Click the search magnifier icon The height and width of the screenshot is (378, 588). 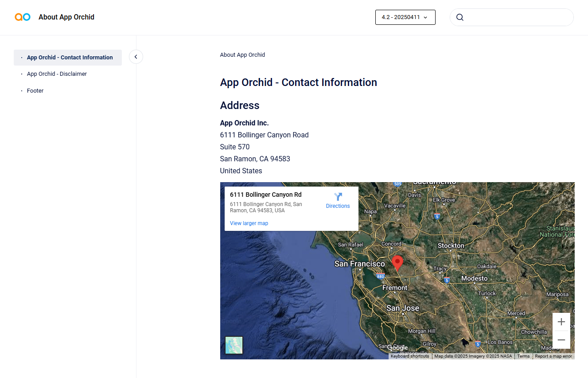click(x=460, y=17)
